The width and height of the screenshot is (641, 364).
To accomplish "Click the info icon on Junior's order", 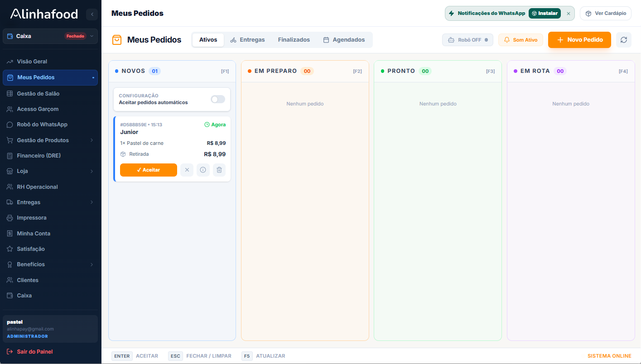I will click(x=203, y=170).
